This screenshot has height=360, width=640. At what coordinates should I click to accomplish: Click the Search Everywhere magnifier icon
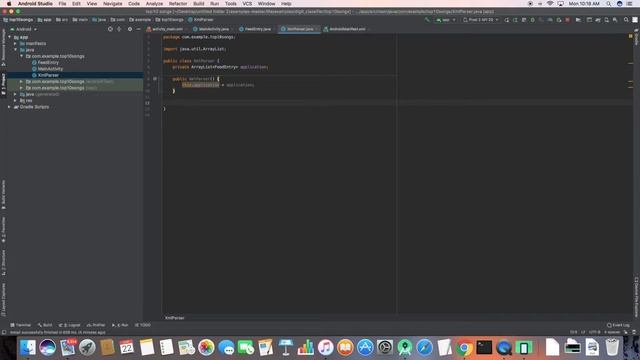626,20
